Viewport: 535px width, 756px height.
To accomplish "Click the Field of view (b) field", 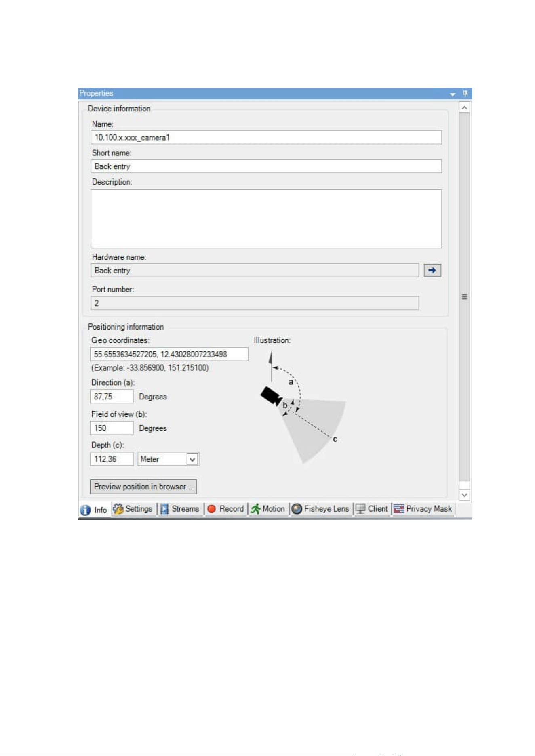I will (112, 428).
